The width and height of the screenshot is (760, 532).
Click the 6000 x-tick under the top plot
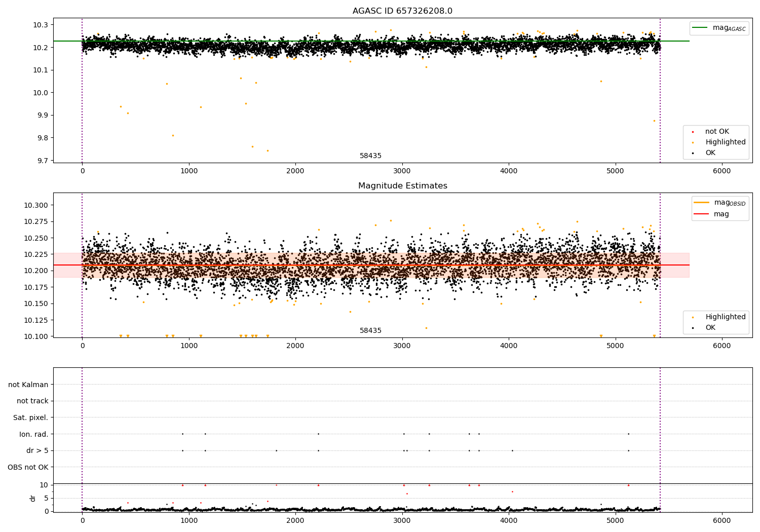click(722, 171)
